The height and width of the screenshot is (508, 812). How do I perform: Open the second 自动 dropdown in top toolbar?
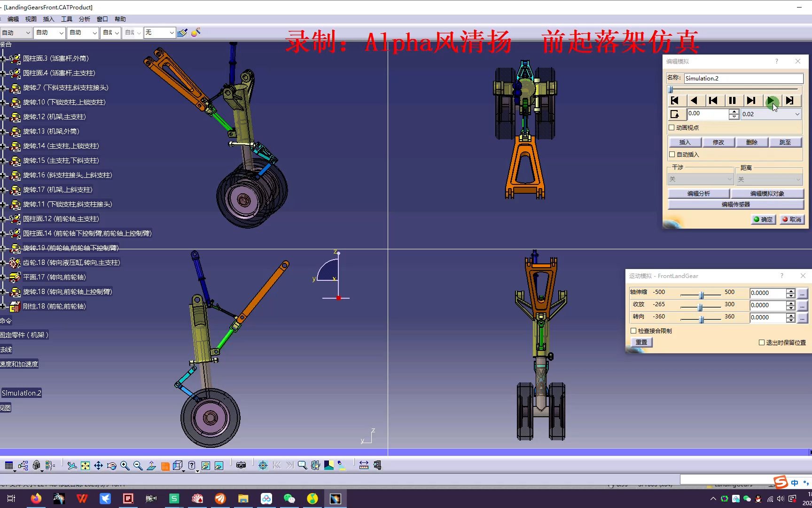49,32
